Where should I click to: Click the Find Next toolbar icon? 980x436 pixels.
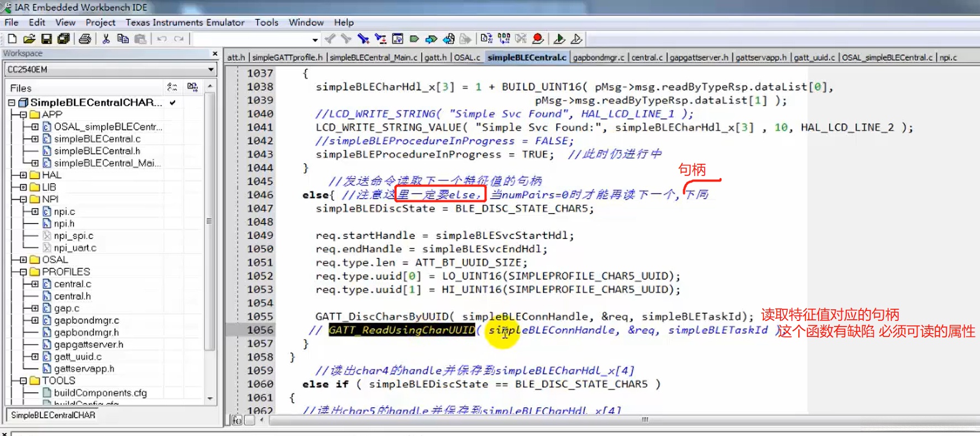point(346,39)
